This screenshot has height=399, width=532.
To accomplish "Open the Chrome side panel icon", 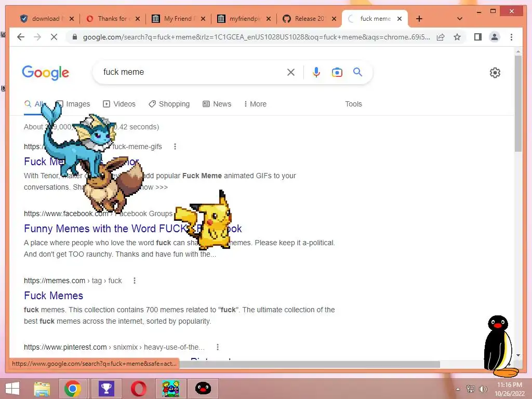I will tap(478, 37).
